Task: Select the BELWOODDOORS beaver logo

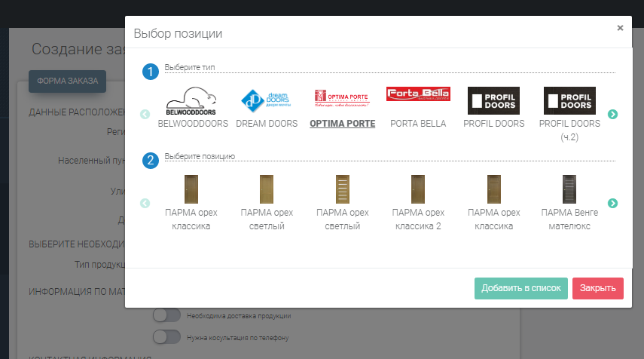Action: (192, 101)
